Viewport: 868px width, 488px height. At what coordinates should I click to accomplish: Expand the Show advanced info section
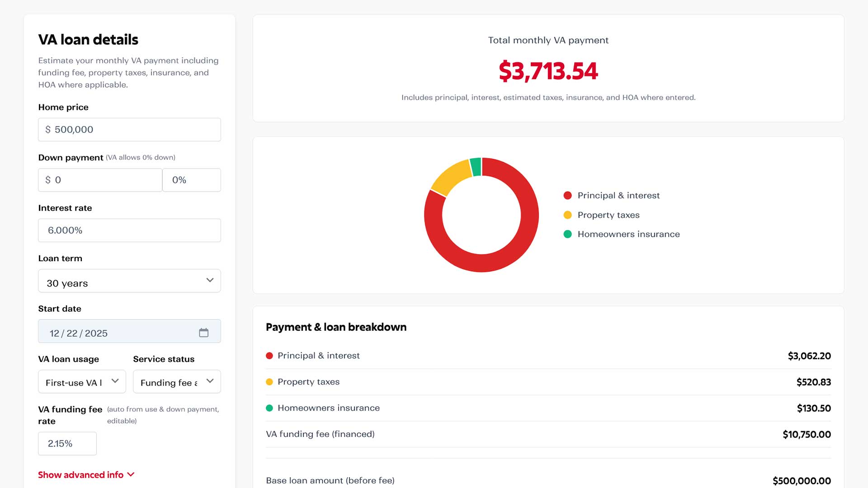tap(86, 475)
